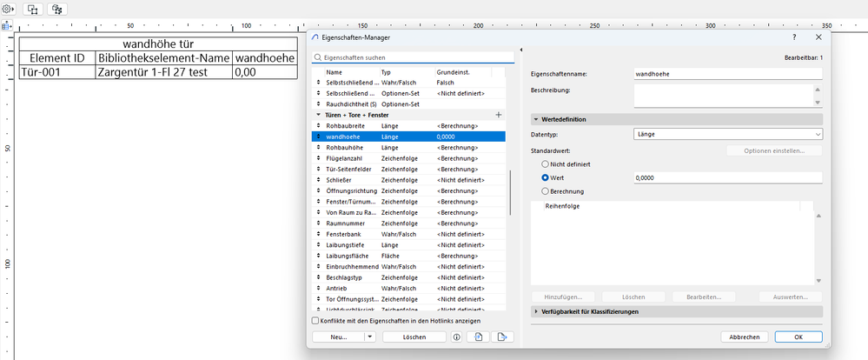Click the Wert input field showing 0,0000
868x360 pixels.
[x=728, y=177]
